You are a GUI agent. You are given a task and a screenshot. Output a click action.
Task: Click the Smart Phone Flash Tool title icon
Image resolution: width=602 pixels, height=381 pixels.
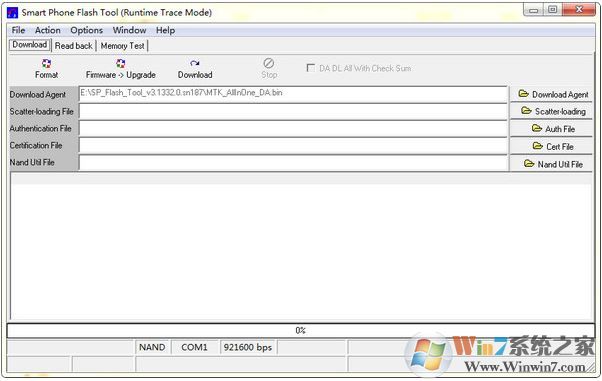coord(13,12)
